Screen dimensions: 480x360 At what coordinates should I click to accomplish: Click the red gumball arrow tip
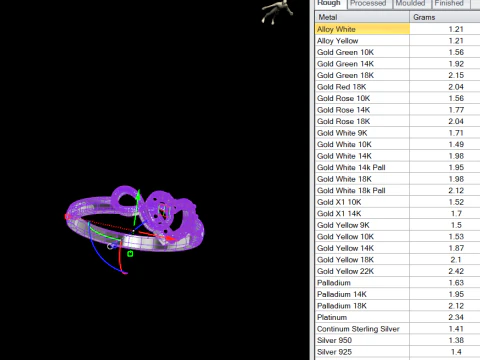(171, 238)
